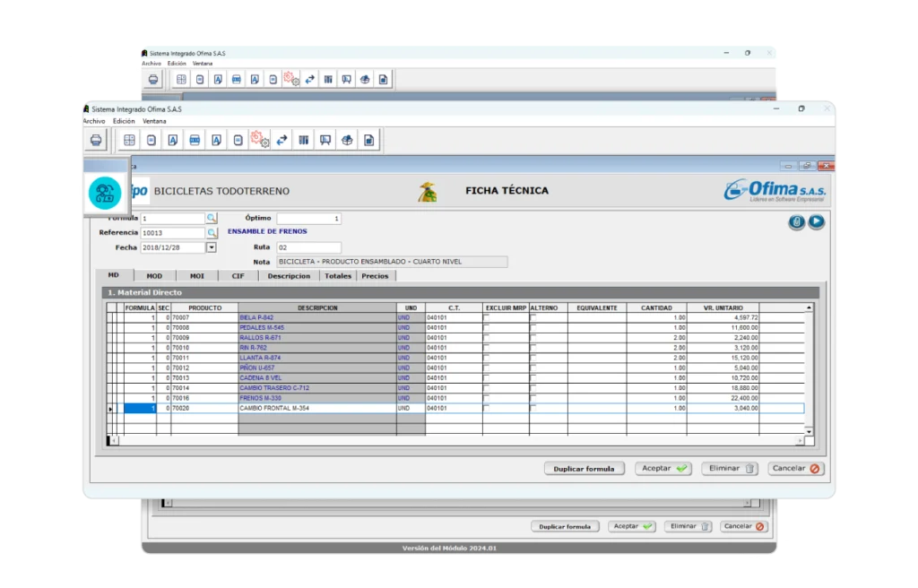Click the grid's scroll down arrow
This screenshot has height=588, width=918.
click(809, 432)
